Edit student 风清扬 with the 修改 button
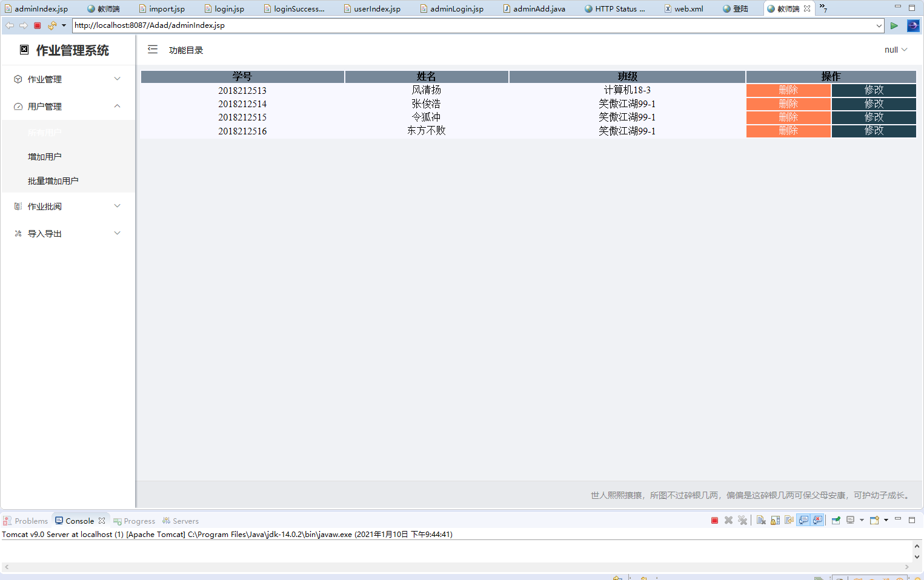 [874, 90]
